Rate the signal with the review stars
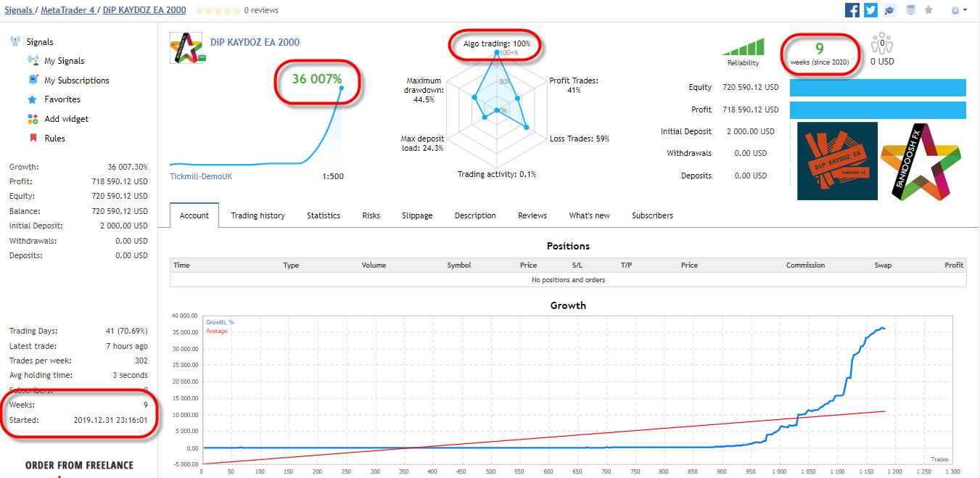Screen dimensions: 980x478 click(x=218, y=11)
